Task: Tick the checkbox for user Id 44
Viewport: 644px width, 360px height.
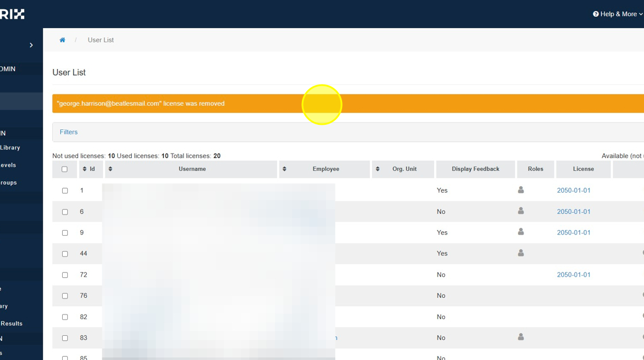Action: pos(65,254)
